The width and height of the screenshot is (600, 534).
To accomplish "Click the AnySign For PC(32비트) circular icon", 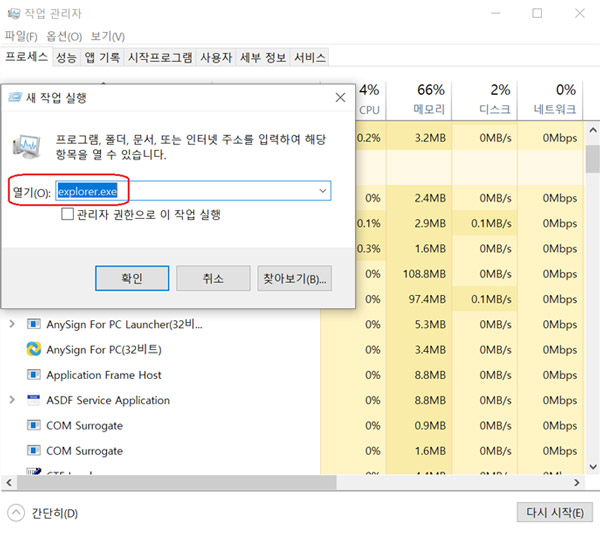I will (34, 349).
